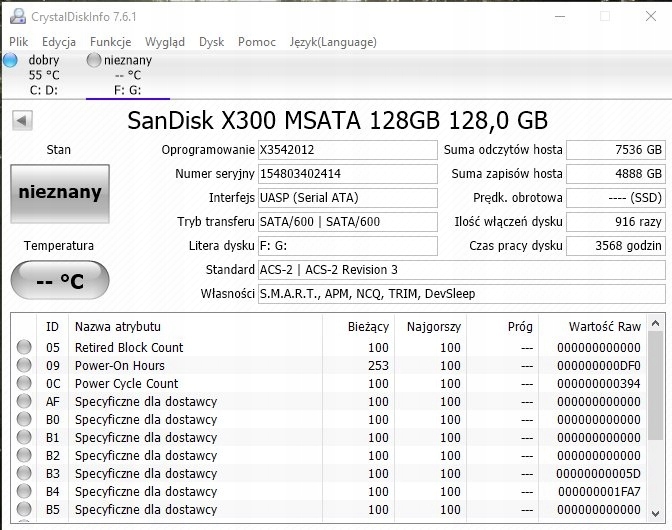Click the attribute list scrollbar thumb
Screen dimensions: 672x530
[x=655, y=385]
